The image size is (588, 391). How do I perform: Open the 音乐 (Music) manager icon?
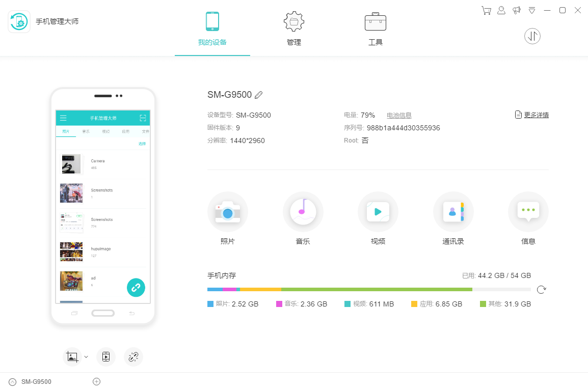(303, 211)
